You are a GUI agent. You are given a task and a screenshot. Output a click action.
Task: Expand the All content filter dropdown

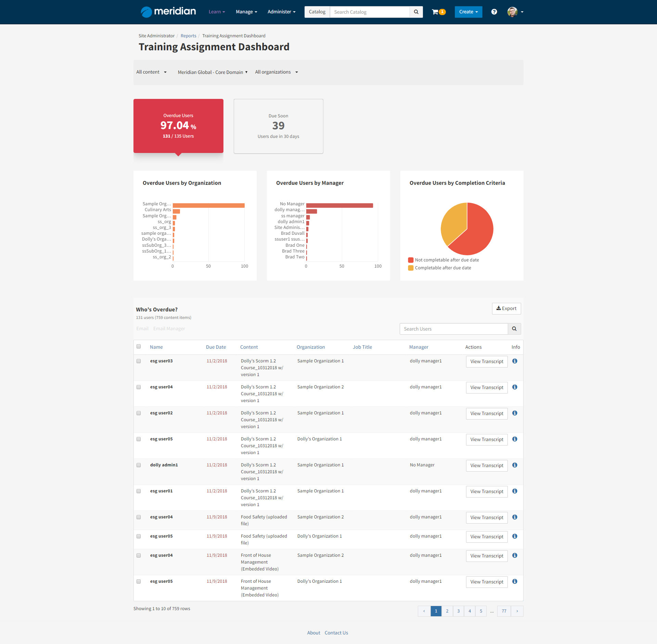151,72
